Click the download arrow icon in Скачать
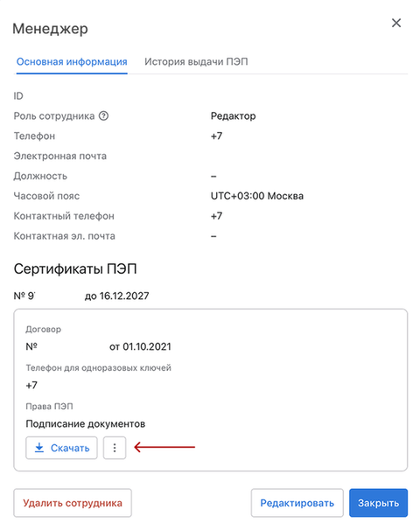This screenshot has height=530, width=420. click(39, 448)
